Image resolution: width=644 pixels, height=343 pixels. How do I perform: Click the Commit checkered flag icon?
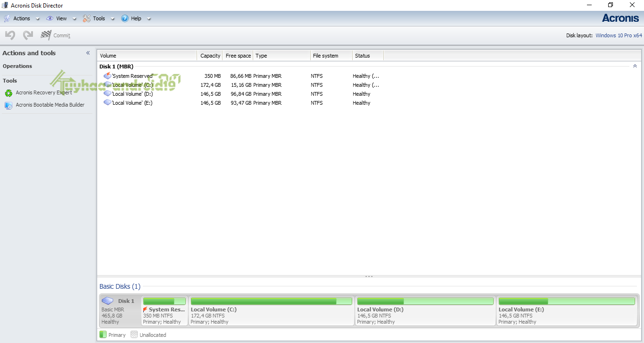click(46, 35)
